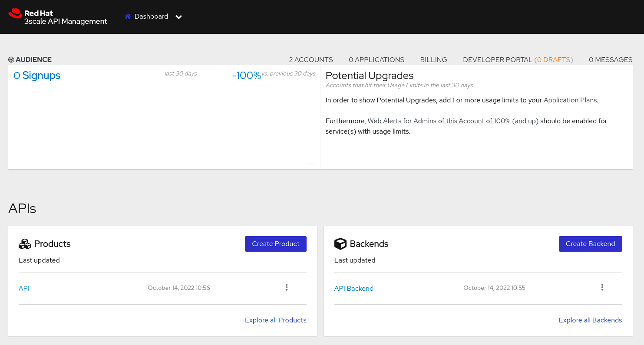Open the kebab menu for API product

click(287, 287)
